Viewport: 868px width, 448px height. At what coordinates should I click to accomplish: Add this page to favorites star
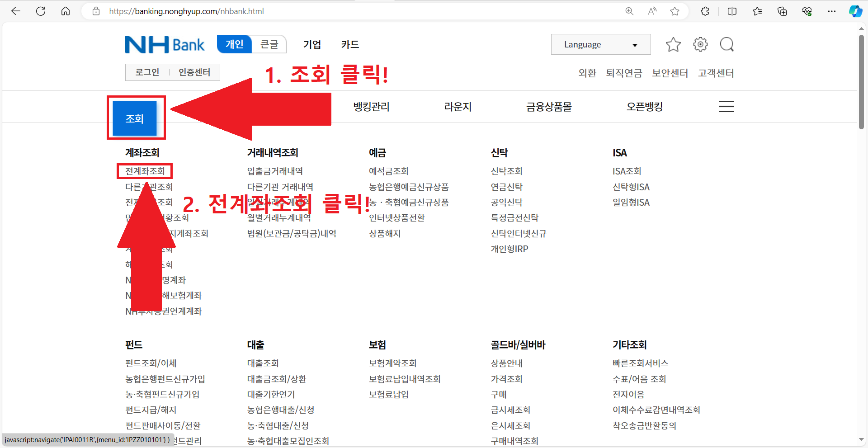[x=675, y=11]
